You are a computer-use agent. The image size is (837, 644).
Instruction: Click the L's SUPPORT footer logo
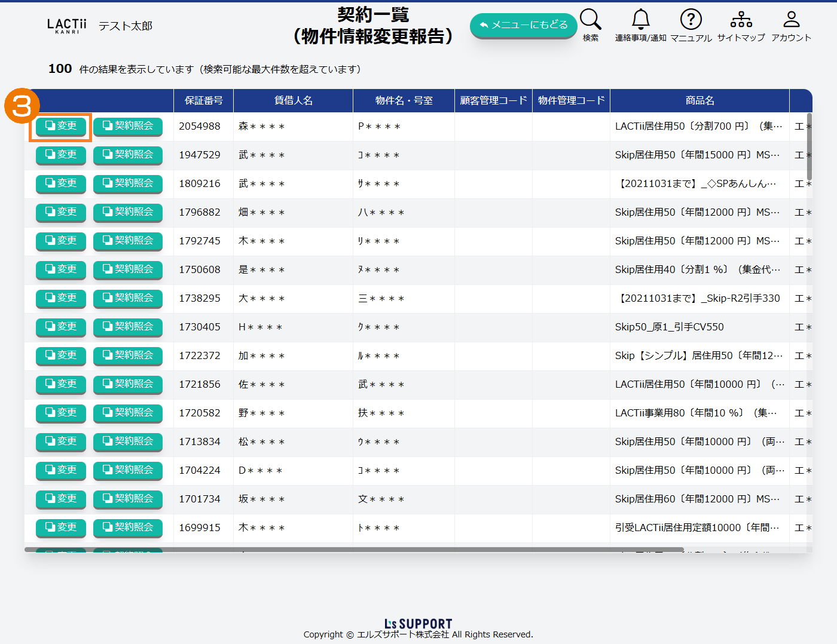(418, 624)
